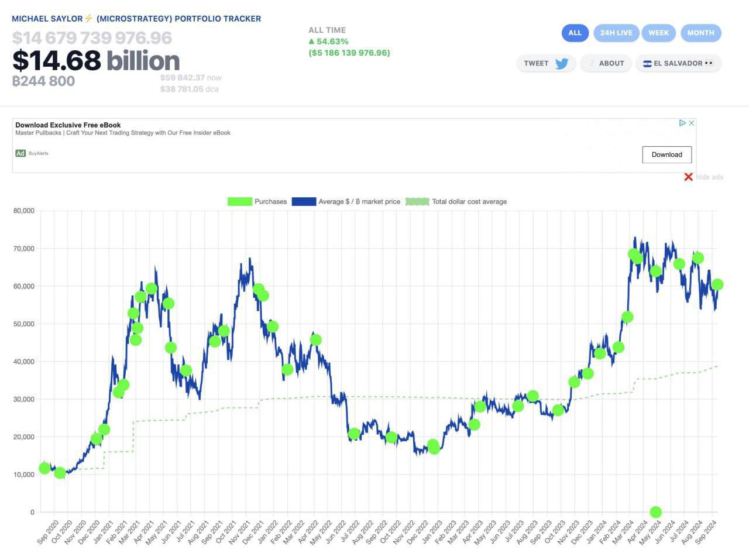749x560 pixels.
Task: Toggle Purchases series in chart legend
Action: click(x=257, y=201)
